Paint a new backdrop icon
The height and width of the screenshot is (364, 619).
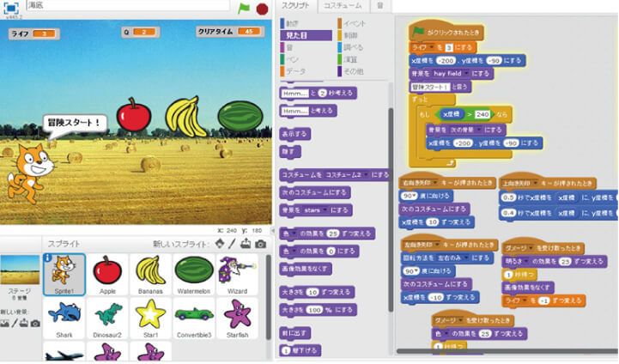tap(15, 324)
